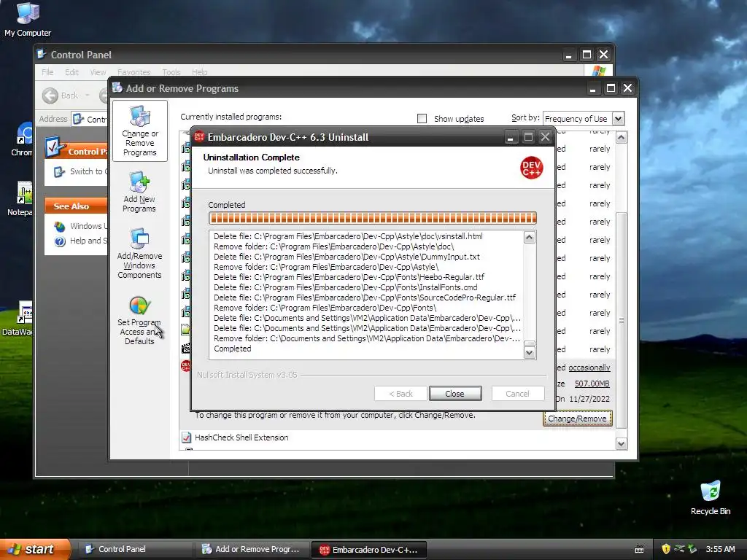Open the Recycle Bin desktop icon
747x560 pixels.
711,497
